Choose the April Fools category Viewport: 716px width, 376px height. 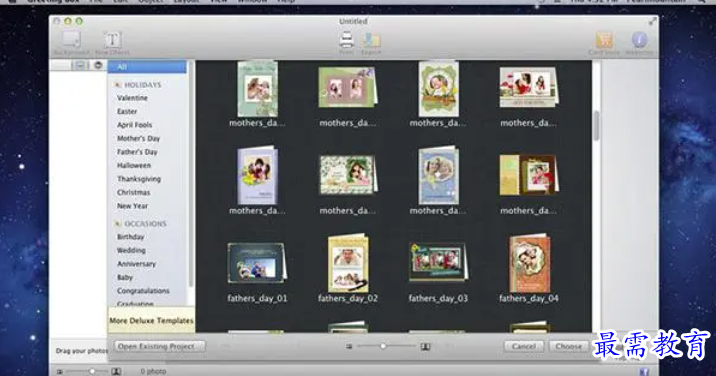[x=134, y=125]
